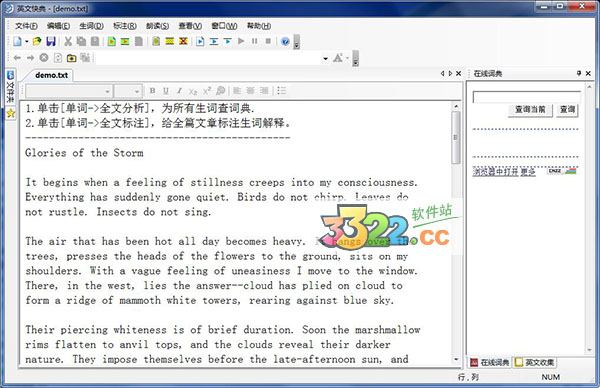The image size is (600, 388).
Task: Click the yellow striped page with red X icon
Action: [x=183, y=41]
